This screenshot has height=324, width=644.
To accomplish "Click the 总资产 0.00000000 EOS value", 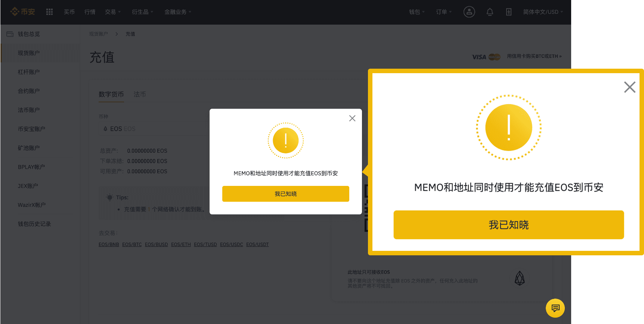I will [x=147, y=151].
